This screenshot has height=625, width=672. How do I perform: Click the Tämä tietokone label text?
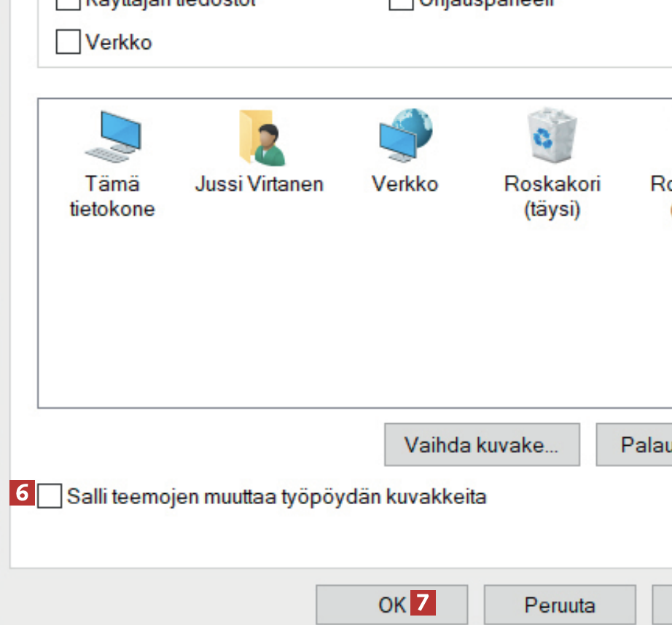[x=112, y=196]
